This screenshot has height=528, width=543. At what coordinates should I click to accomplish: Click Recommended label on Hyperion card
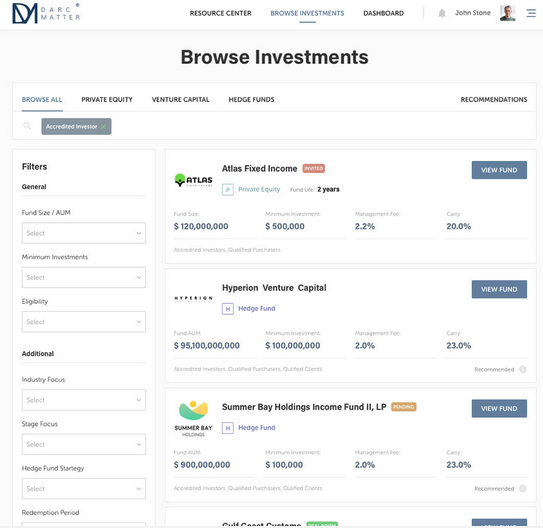[x=494, y=369]
